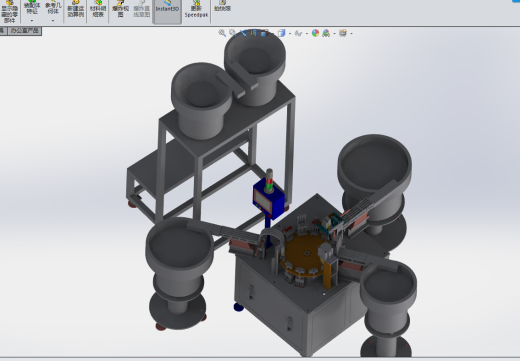Click Take Snapshot (拍快照) tool

pyautogui.click(x=222, y=7)
